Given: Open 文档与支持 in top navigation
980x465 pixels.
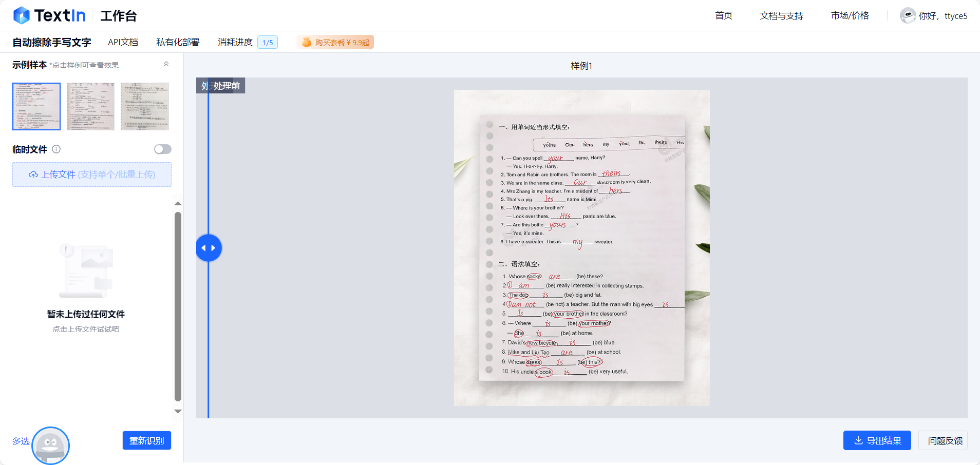Looking at the screenshot, I should coord(781,15).
